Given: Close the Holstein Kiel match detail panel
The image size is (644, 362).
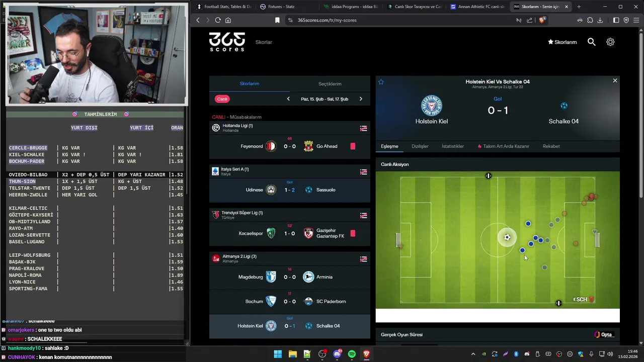Looking at the screenshot, I should pos(615,80).
